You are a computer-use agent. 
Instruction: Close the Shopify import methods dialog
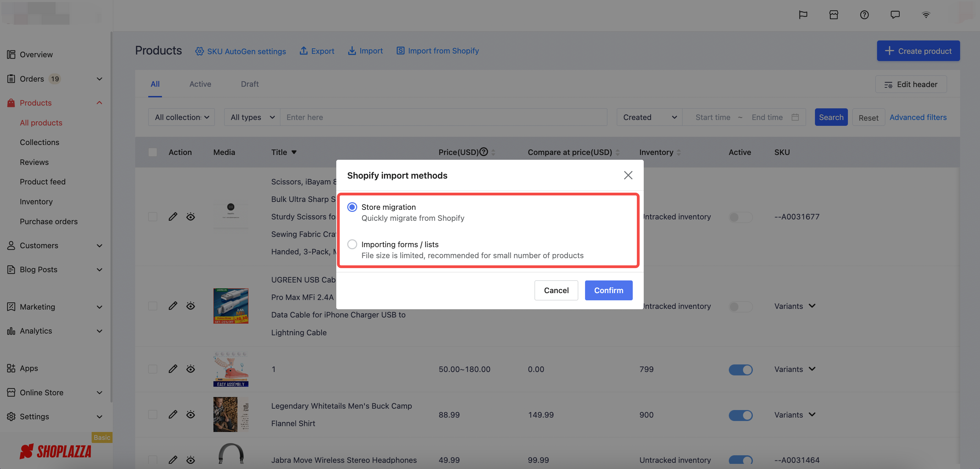pos(628,175)
